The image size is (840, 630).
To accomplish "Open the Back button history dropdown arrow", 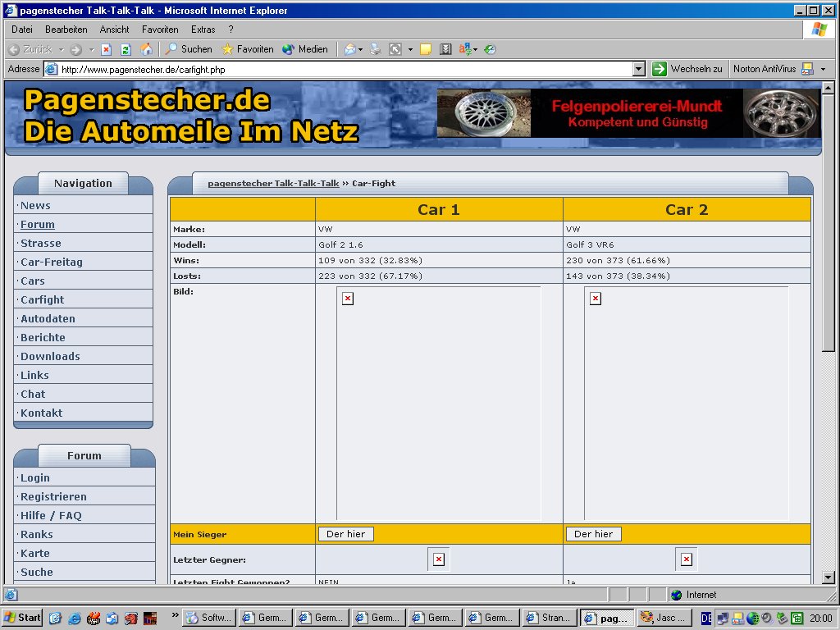I will pos(61,50).
